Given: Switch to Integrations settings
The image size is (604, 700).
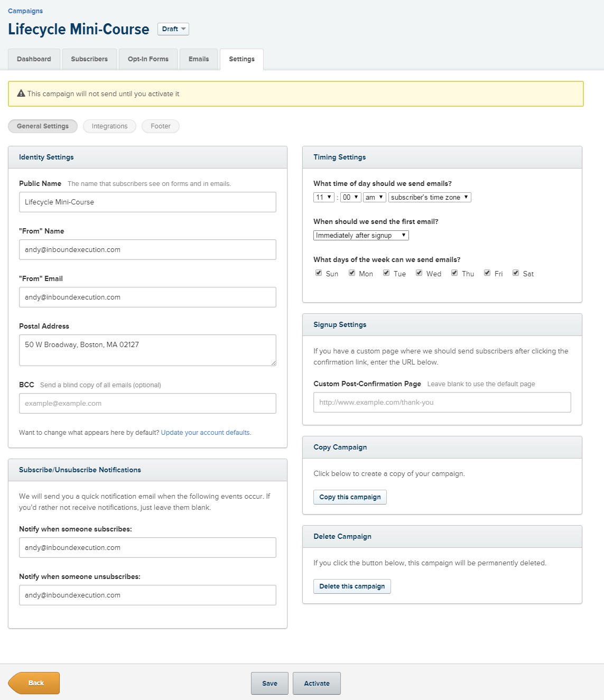Looking at the screenshot, I should (x=109, y=126).
